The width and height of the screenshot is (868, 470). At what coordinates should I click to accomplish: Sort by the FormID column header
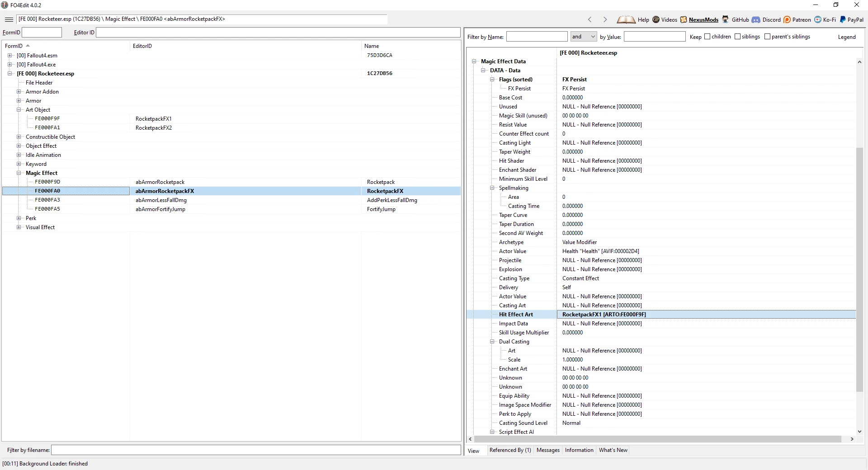66,46
